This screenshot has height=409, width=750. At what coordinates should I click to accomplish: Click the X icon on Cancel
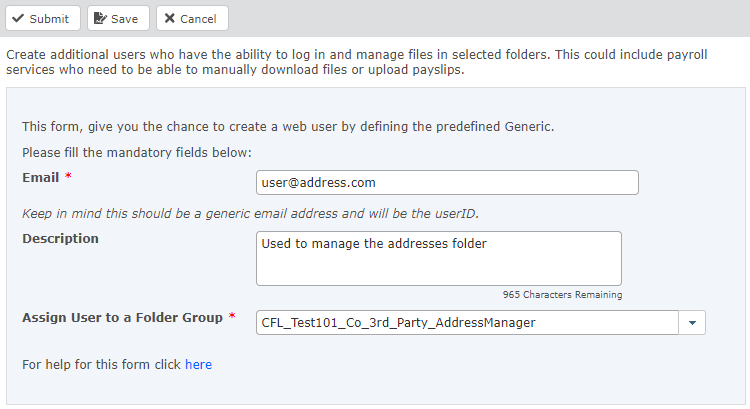[170, 19]
